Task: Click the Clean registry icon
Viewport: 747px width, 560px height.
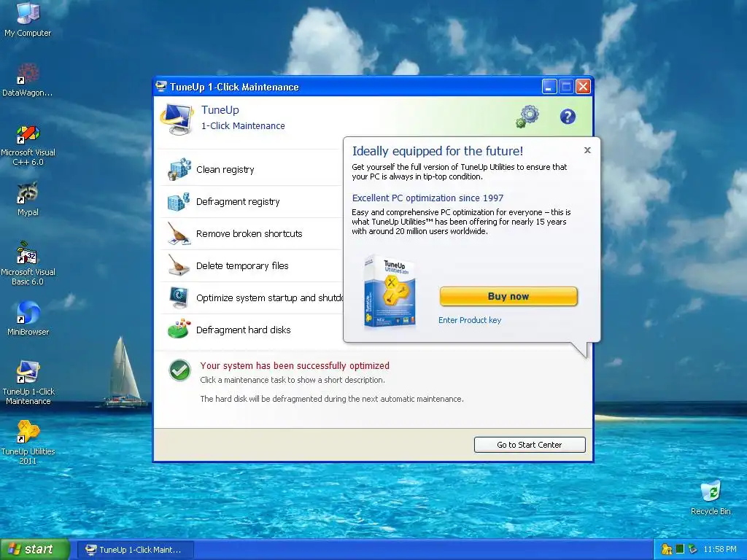Action: [179, 169]
